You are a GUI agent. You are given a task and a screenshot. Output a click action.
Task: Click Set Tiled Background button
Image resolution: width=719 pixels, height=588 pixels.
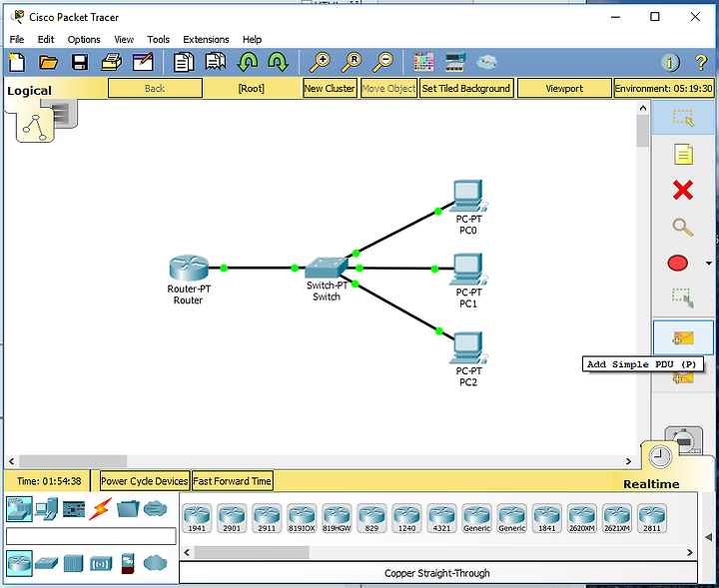(466, 88)
